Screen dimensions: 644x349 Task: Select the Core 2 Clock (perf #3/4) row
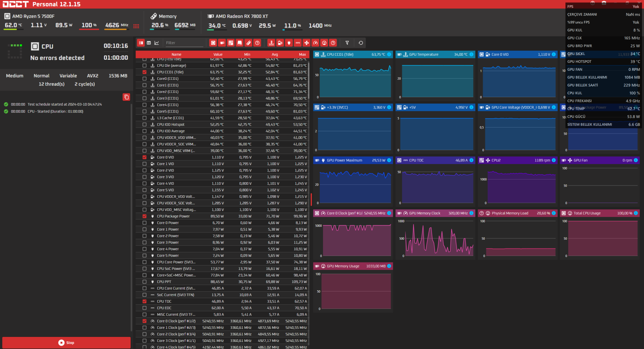(222, 334)
